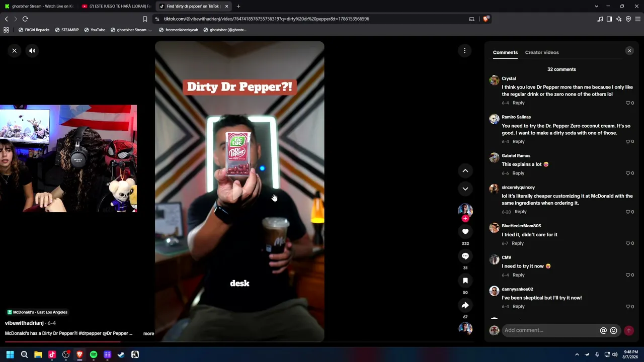Like CMV's comment
Viewport: 644px width, 362px height.
click(628, 275)
